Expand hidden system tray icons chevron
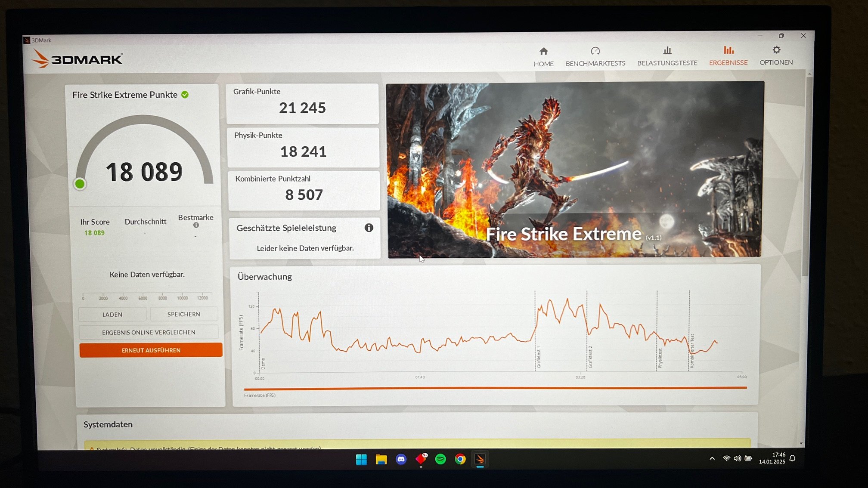 pyautogui.click(x=712, y=459)
